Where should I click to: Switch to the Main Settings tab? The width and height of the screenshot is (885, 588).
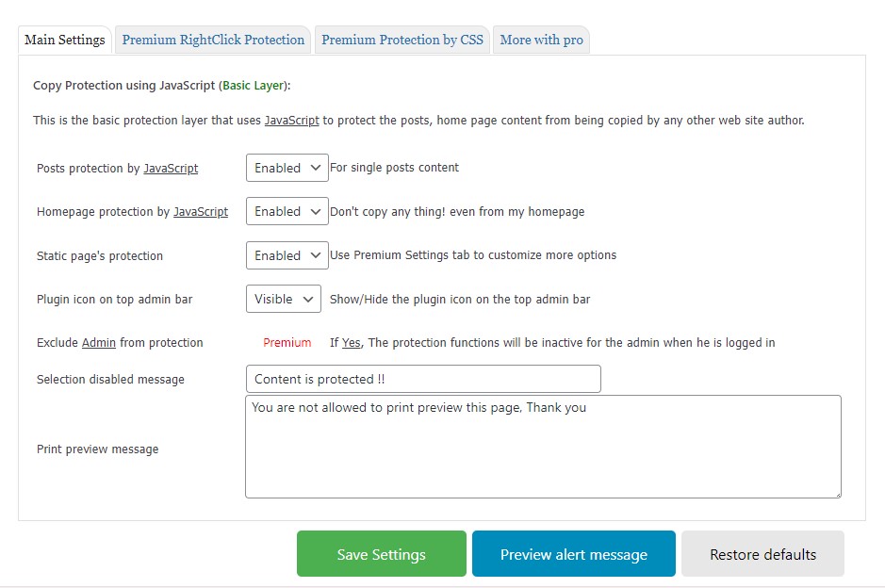tap(65, 40)
